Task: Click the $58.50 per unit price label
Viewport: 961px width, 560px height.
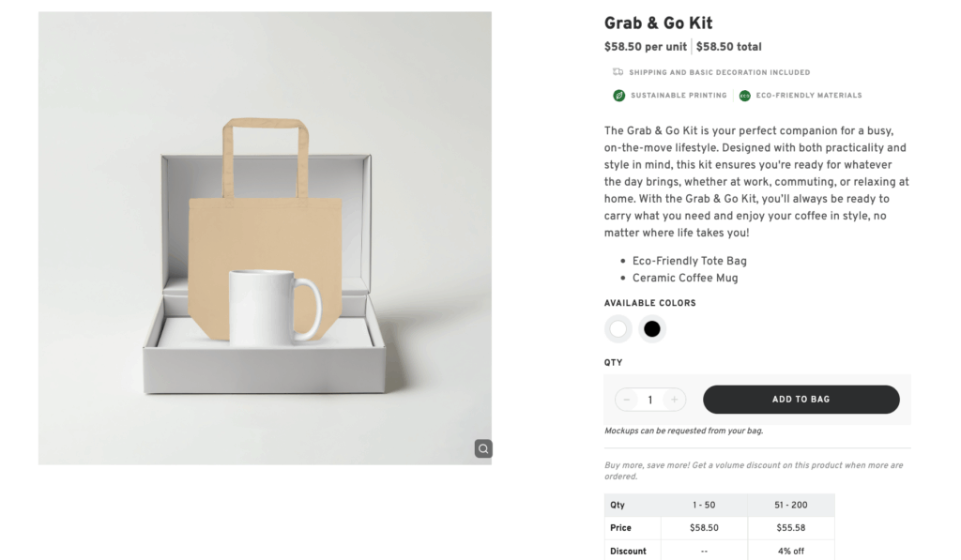Action: click(645, 46)
